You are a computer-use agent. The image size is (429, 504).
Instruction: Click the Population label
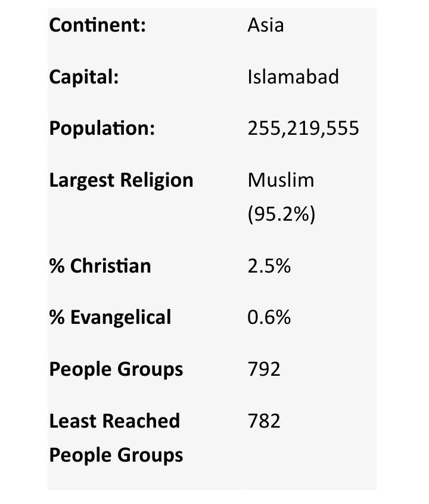coord(102,129)
